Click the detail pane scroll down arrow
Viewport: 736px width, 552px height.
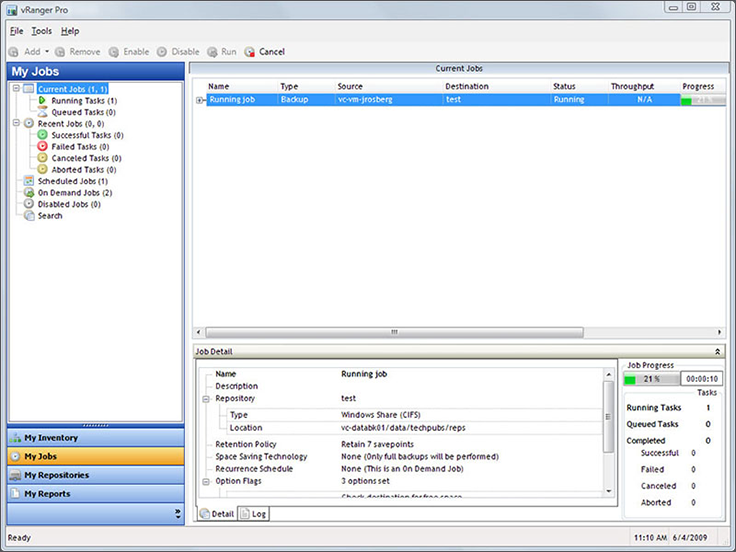[x=608, y=491]
